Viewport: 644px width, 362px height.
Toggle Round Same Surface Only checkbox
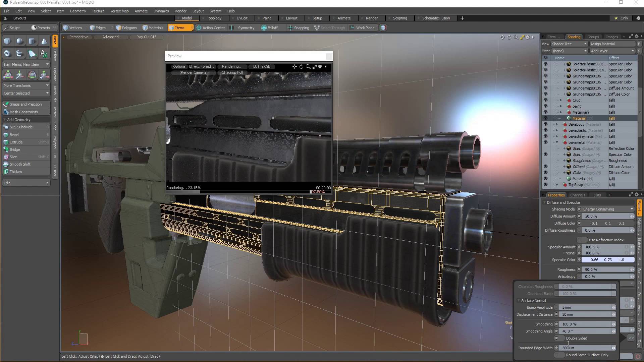558,355
